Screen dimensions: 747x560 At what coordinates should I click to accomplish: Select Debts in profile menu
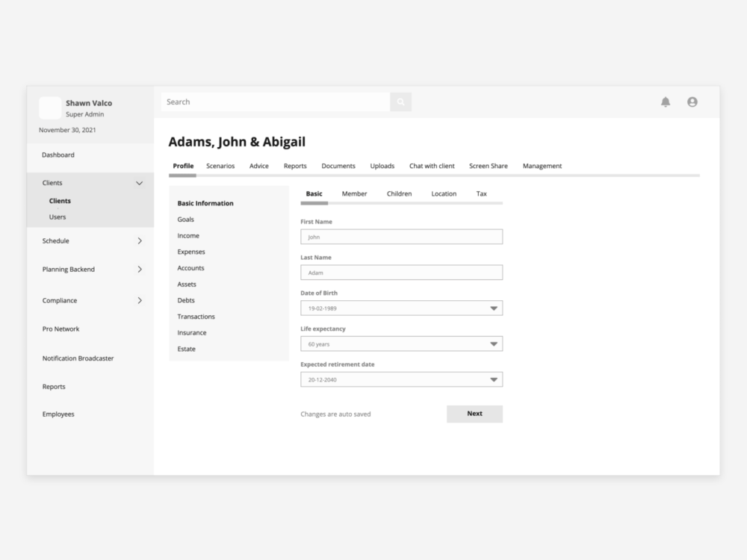click(x=186, y=300)
